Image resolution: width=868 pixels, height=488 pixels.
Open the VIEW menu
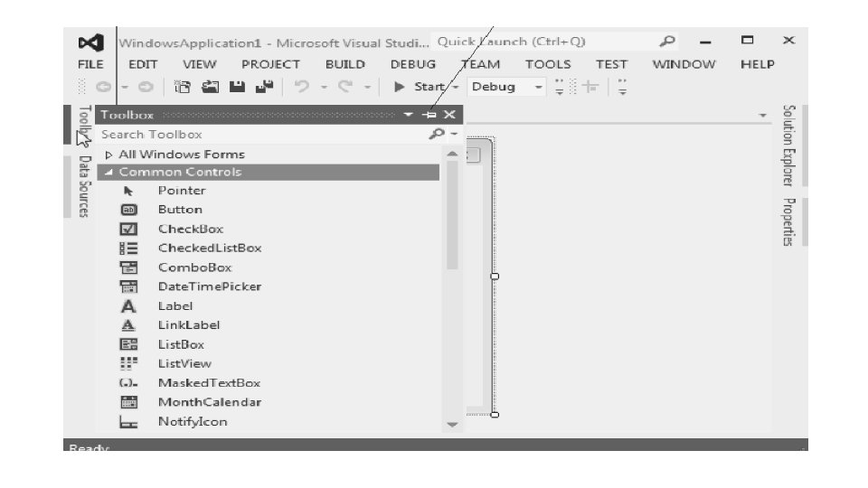click(199, 64)
